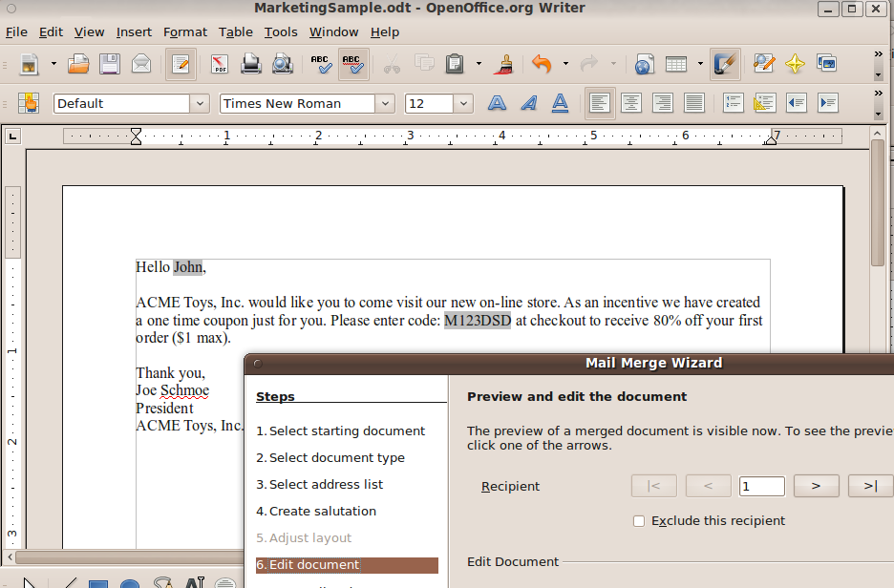Screen dimensions: 894x588
Task: Open Page Preview icon
Action: [x=282, y=64]
